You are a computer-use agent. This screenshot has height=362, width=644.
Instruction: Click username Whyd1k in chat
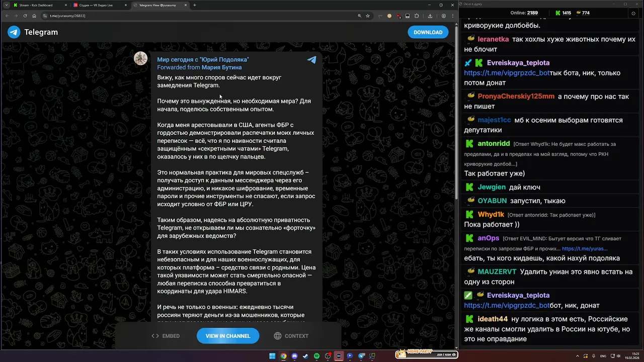click(x=491, y=215)
